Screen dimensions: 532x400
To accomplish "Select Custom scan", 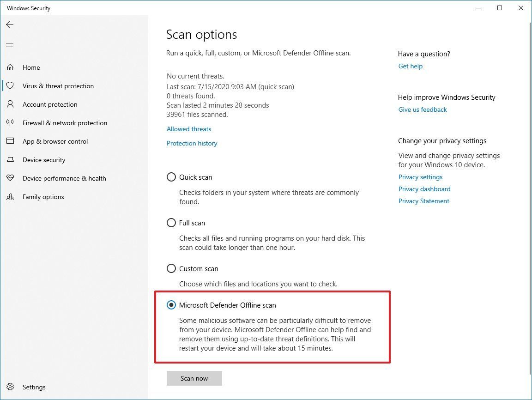I will 171,268.
